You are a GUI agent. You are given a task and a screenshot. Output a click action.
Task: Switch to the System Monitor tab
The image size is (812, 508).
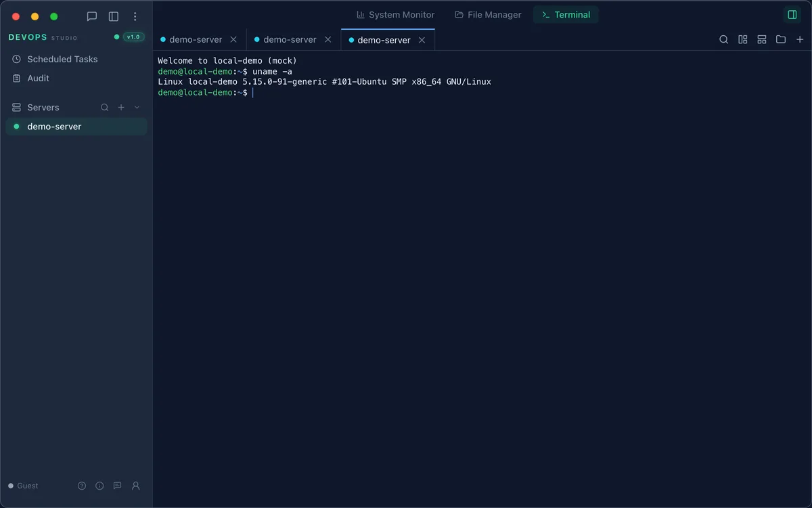click(x=396, y=15)
